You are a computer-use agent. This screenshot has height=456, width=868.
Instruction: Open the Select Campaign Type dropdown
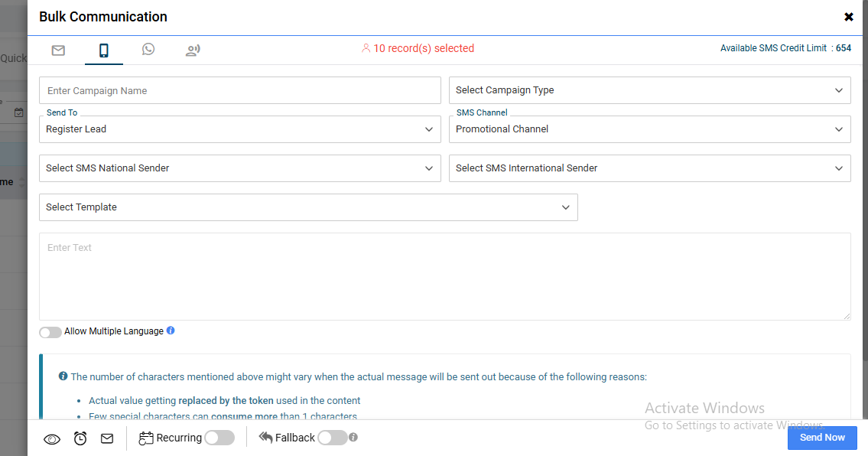click(x=649, y=90)
